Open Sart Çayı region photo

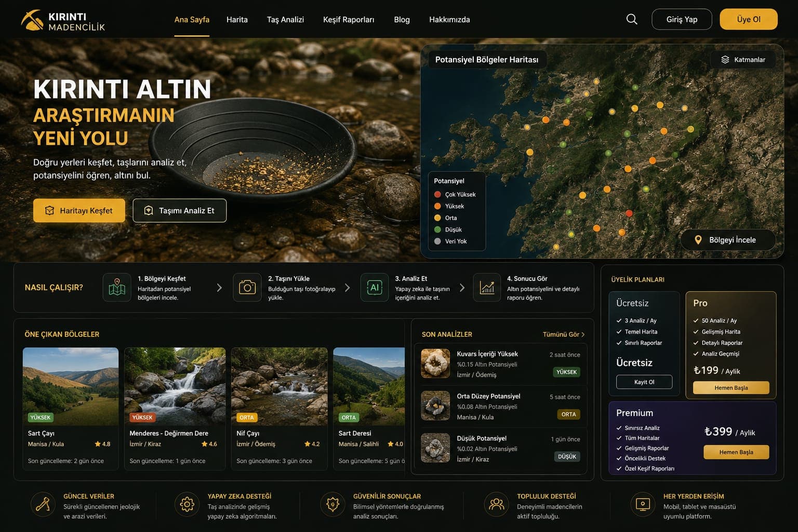(71, 387)
